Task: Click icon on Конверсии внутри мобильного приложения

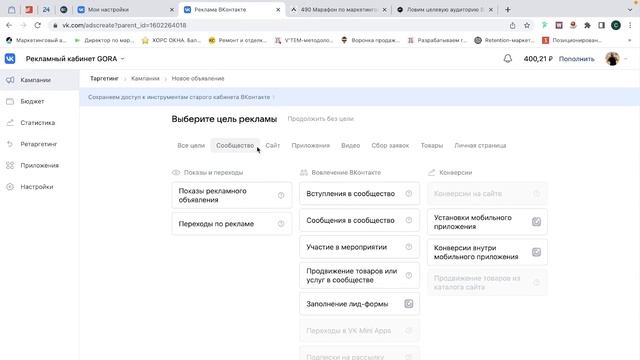Action: click(x=536, y=252)
